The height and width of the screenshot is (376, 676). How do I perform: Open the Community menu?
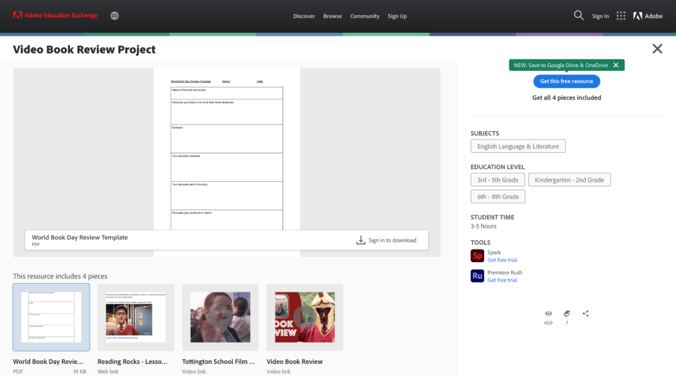click(365, 16)
